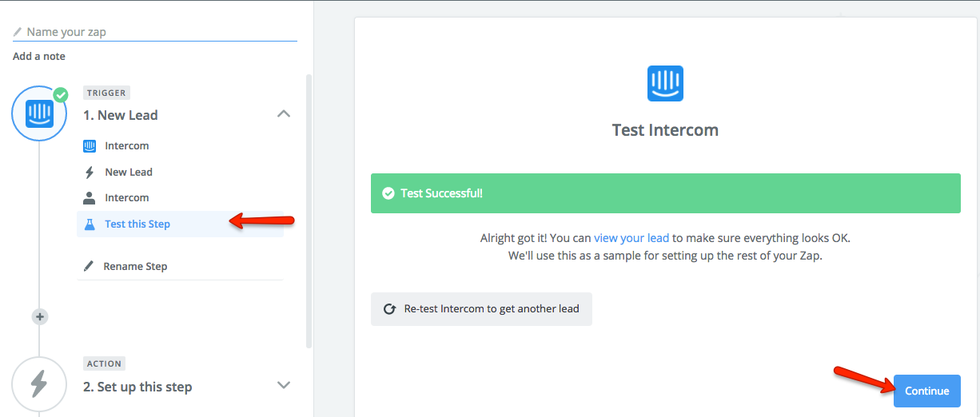This screenshot has width=980, height=417.
Task: Click the green checkmark badge on trigger
Action: pos(61,95)
